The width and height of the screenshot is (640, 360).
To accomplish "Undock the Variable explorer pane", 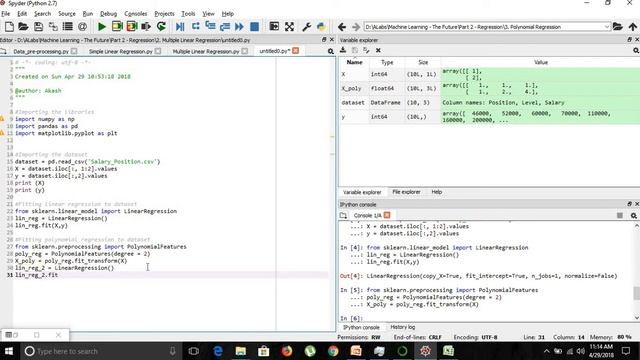I will click(629, 40).
